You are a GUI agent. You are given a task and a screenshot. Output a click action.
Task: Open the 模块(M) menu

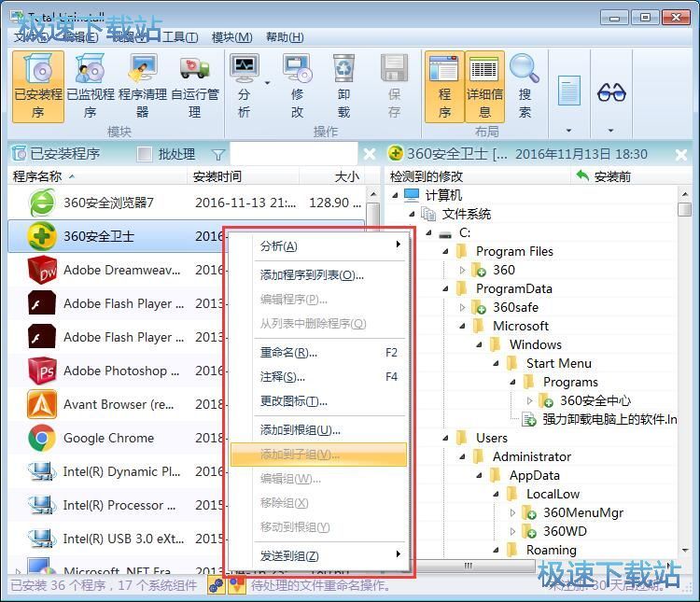[231, 37]
